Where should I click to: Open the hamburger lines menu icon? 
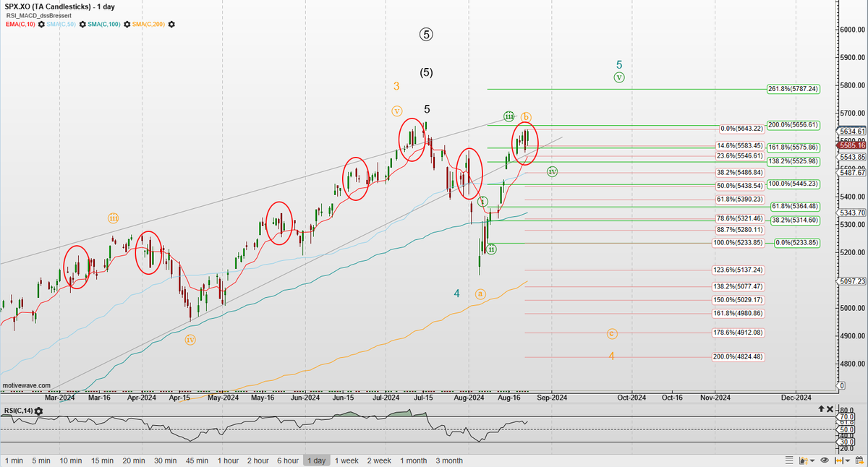789,460
